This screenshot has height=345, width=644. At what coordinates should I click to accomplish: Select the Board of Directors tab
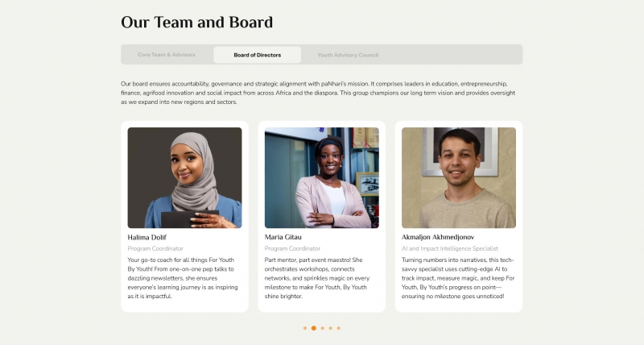pos(257,55)
